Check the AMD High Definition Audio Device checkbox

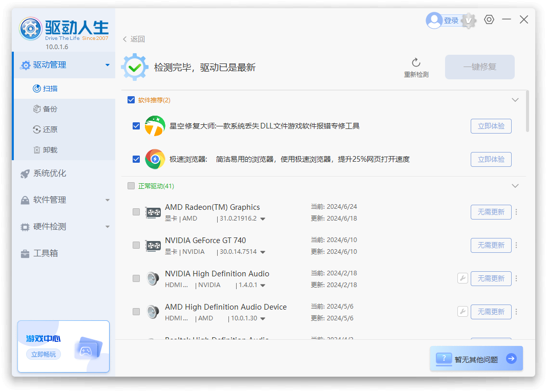click(x=136, y=312)
